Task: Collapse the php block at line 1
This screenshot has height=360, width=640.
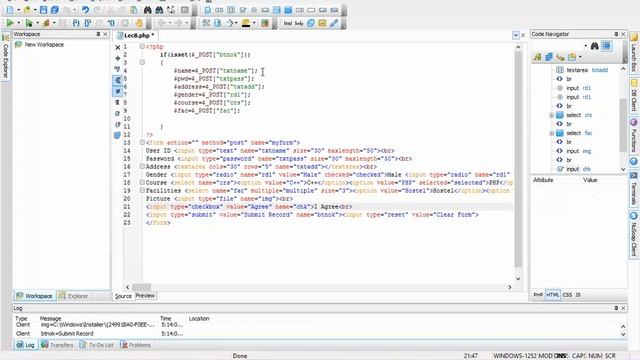Action: (x=142, y=47)
